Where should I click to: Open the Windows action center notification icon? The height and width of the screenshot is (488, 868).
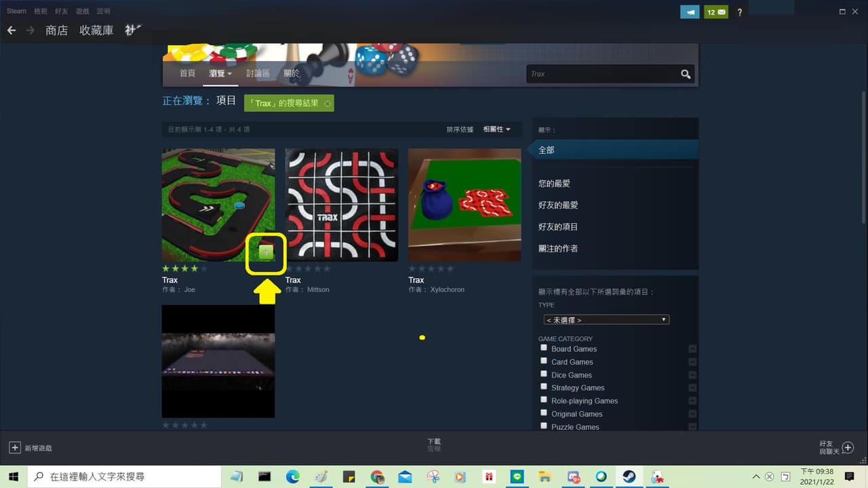coord(849,476)
